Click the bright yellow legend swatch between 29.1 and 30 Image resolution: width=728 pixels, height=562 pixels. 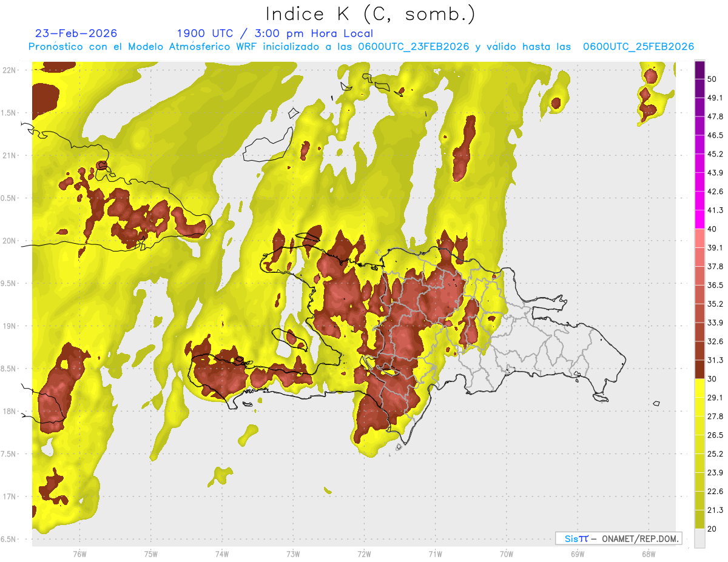click(x=699, y=388)
